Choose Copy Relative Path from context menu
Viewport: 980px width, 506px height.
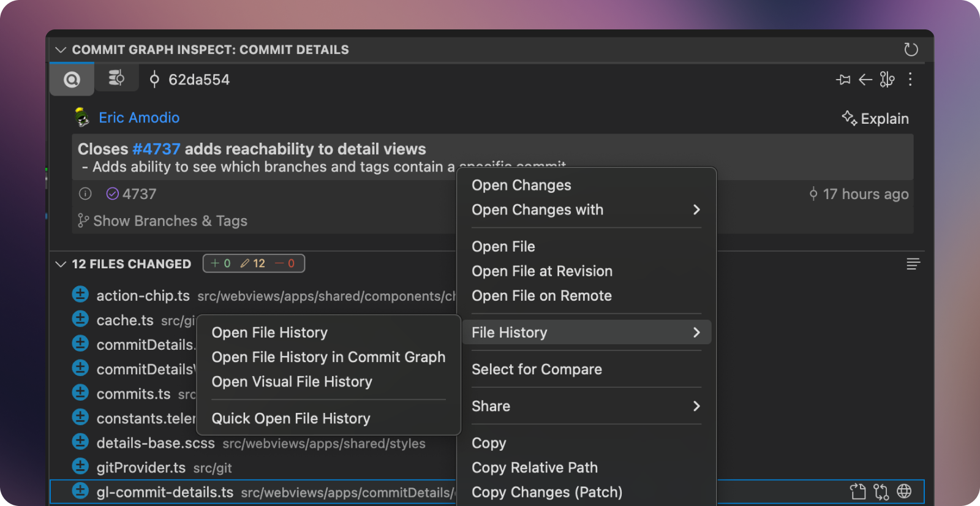(x=534, y=467)
